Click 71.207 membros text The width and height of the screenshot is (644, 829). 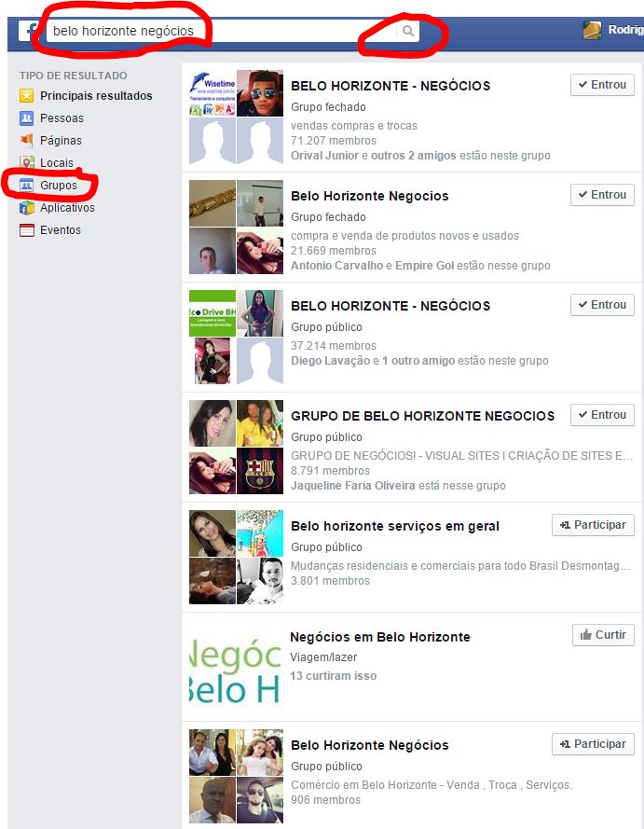click(x=334, y=141)
